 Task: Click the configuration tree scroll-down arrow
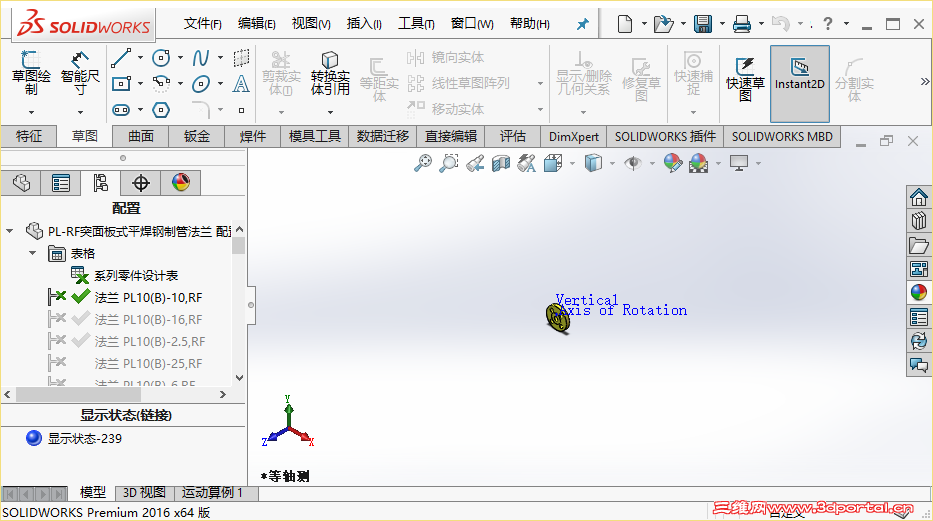(239, 377)
